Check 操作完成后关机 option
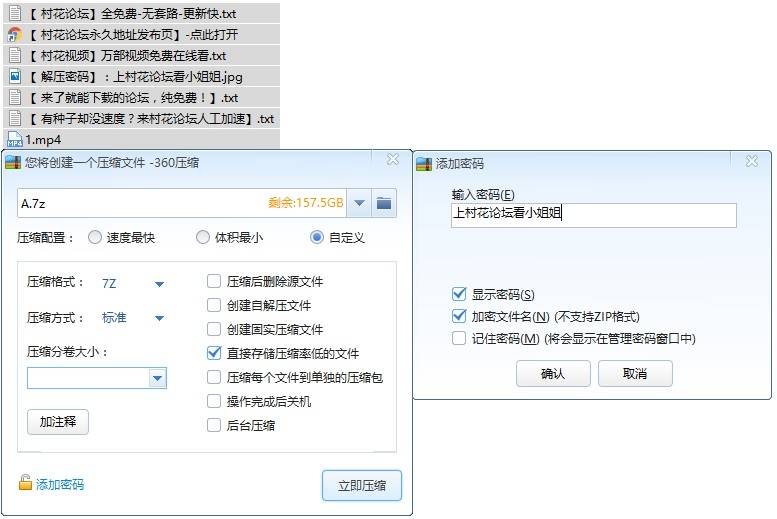The image size is (777, 519). pos(214,401)
